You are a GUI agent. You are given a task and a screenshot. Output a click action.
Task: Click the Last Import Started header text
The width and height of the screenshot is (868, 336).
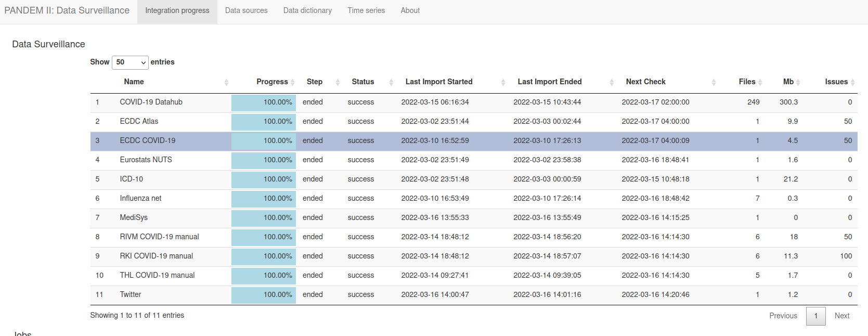[x=439, y=82]
